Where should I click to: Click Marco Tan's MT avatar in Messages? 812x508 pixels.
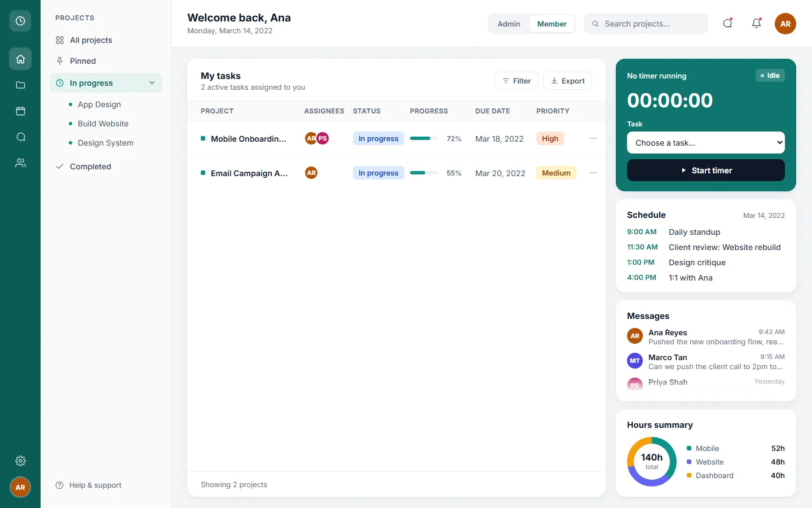(635, 361)
